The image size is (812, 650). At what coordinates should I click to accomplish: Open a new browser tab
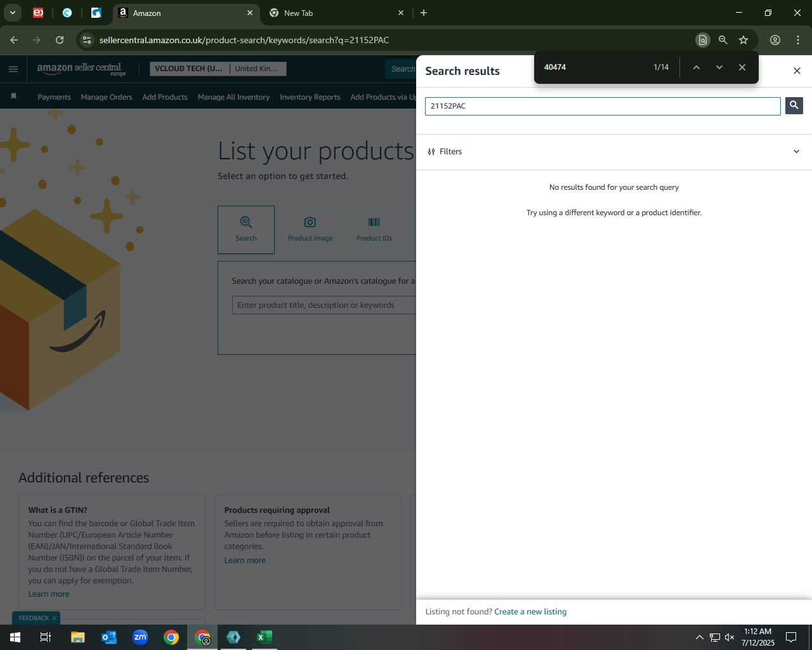(424, 13)
